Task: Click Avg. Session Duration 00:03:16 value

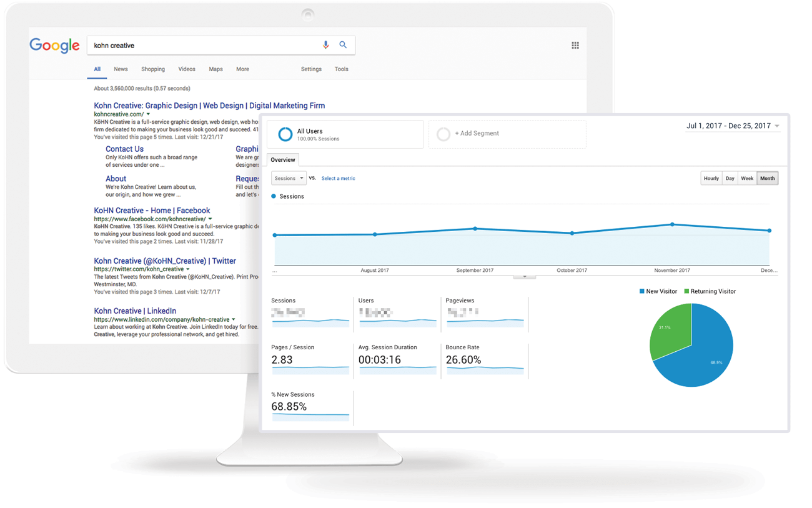Action: coord(380,360)
